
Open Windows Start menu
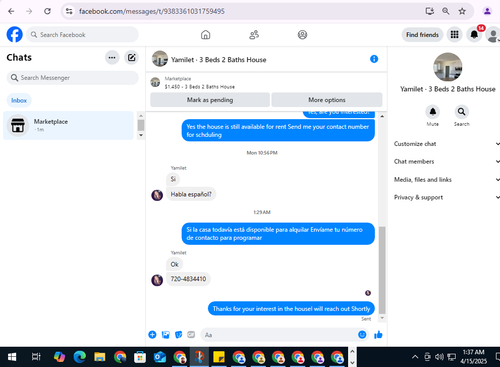pyautogui.click(x=12, y=357)
